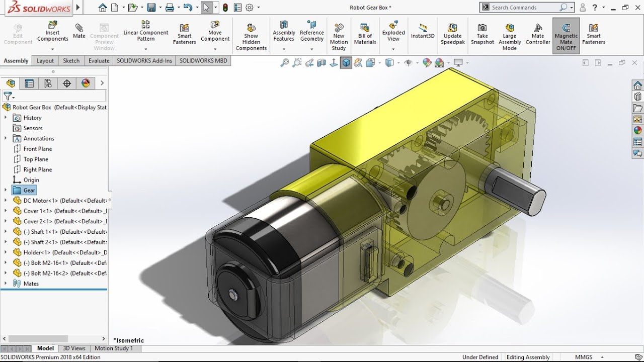This screenshot has width=644, height=362.
Task: Open Bill of Materials
Action: [365, 34]
